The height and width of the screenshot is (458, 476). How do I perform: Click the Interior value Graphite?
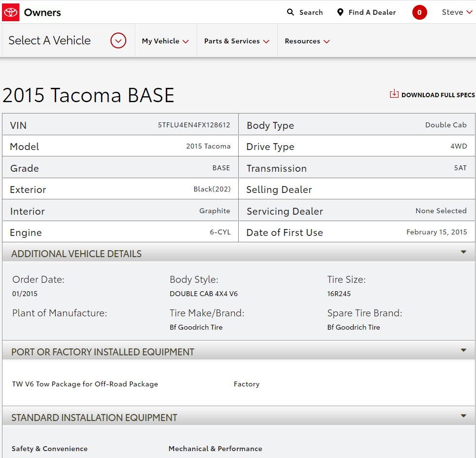coord(215,211)
